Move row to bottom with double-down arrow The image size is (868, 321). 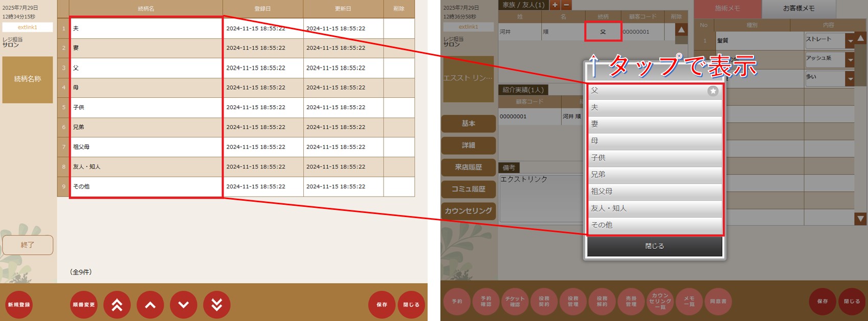click(217, 305)
